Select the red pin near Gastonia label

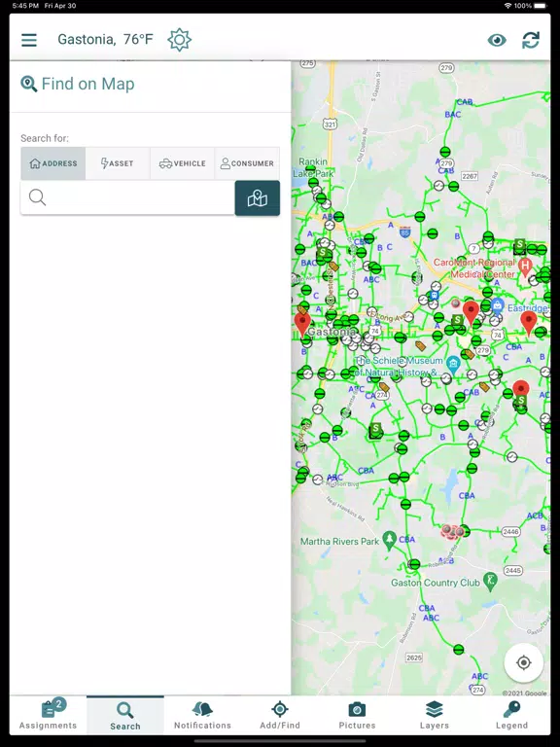tap(302, 324)
